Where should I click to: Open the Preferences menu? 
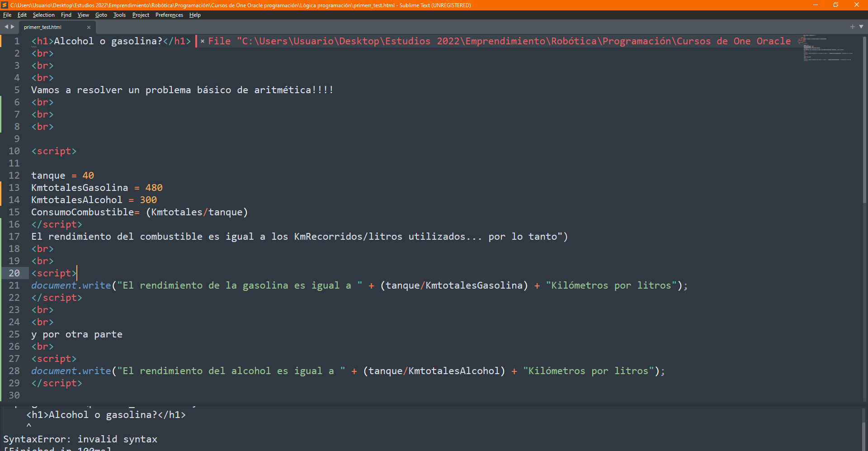click(169, 15)
